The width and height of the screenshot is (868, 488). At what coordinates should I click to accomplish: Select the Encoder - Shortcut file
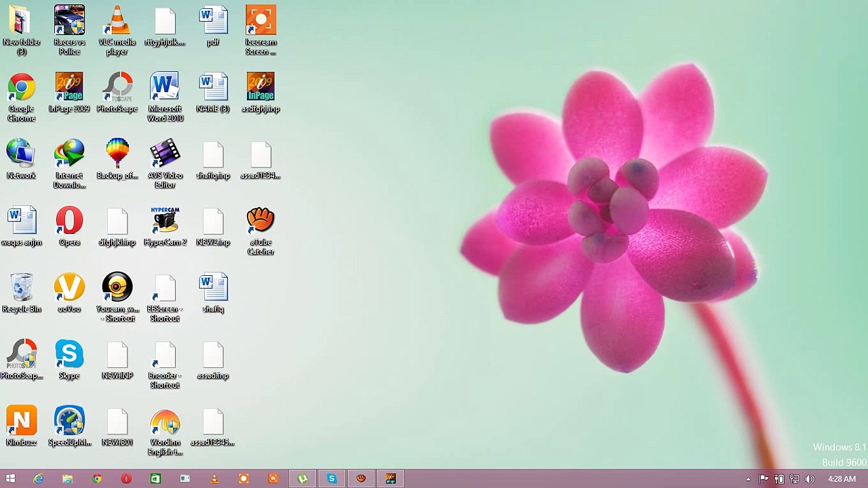[x=165, y=365]
